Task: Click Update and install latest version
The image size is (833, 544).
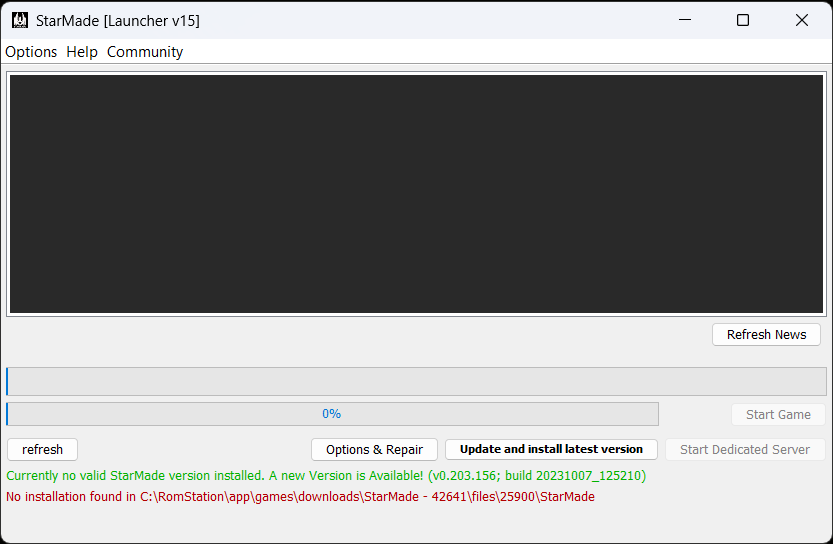Action: pyautogui.click(x=551, y=450)
